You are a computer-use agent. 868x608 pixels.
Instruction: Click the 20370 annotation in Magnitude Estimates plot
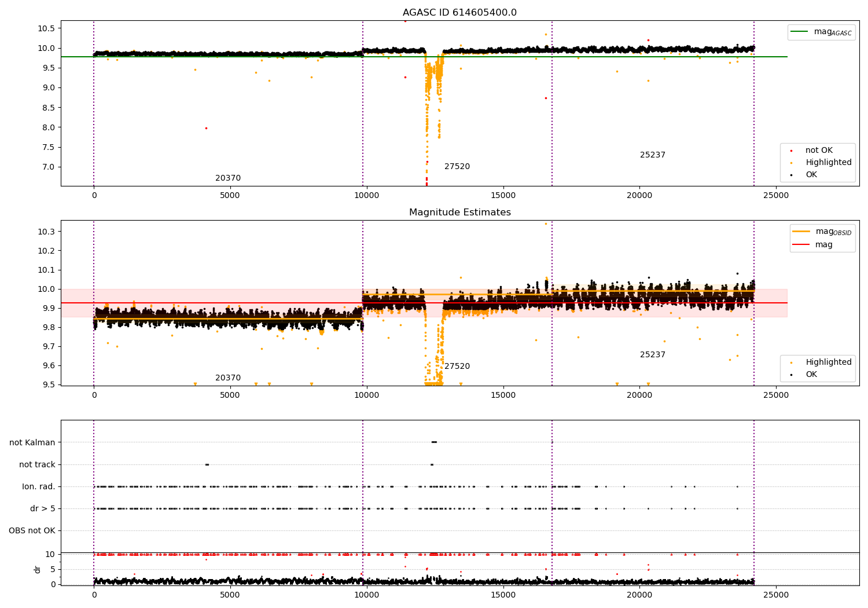point(228,378)
